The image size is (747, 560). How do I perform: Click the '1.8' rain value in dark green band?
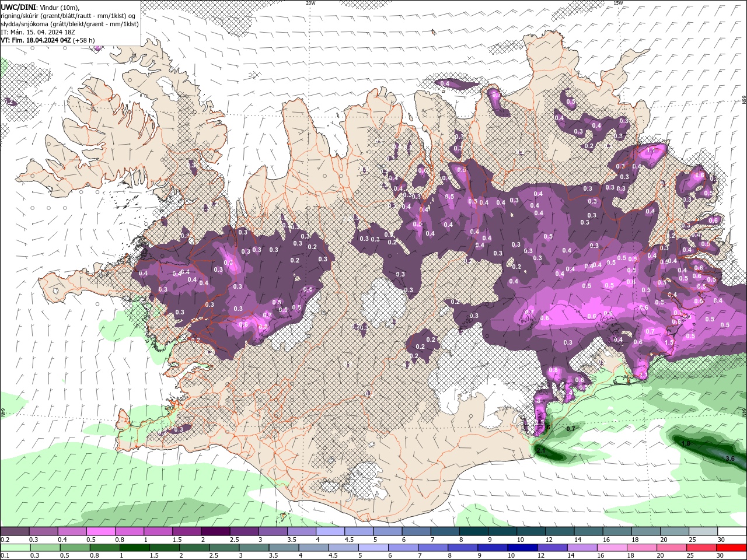click(686, 443)
